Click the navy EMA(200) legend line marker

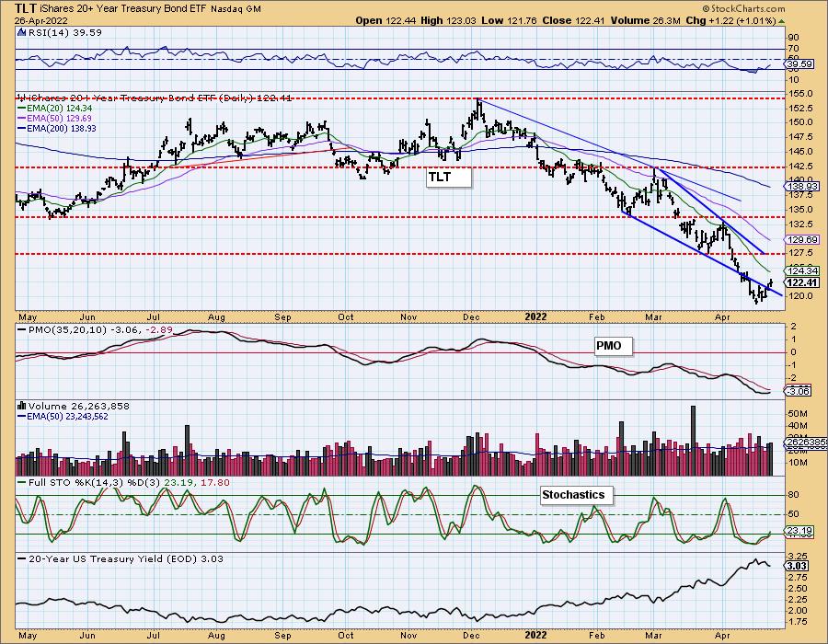coord(22,128)
